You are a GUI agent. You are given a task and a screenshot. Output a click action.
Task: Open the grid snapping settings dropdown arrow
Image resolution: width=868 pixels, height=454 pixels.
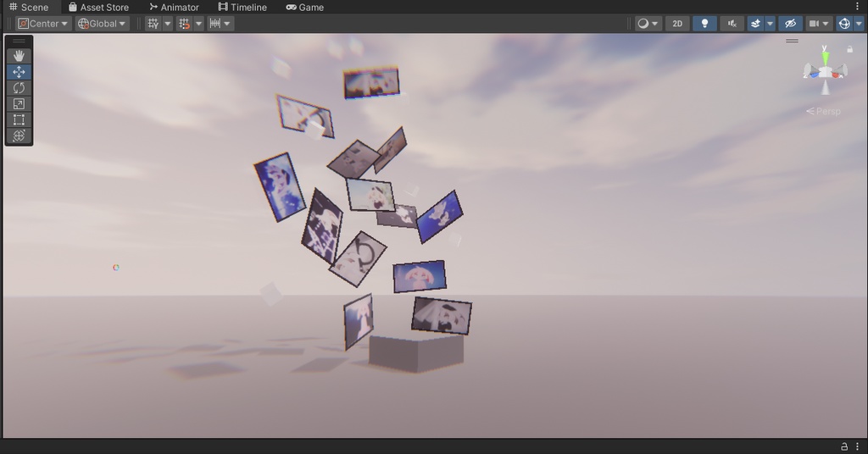coord(198,23)
